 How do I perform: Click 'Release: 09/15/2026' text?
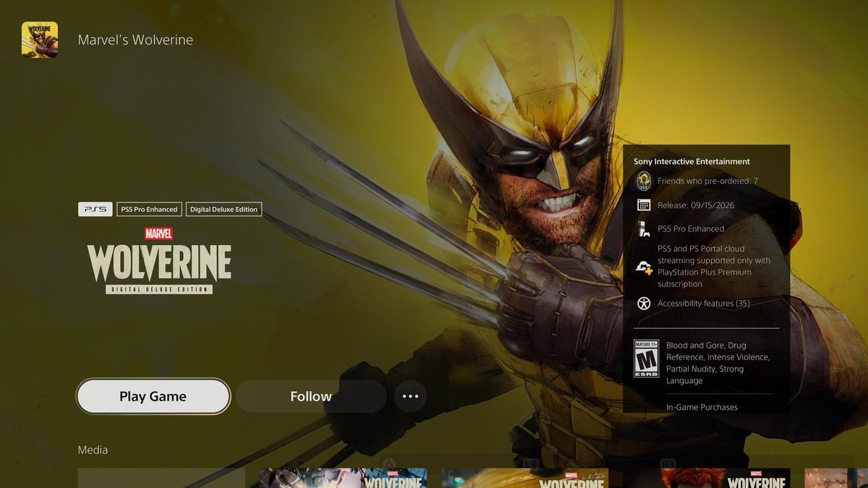click(x=696, y=205)
